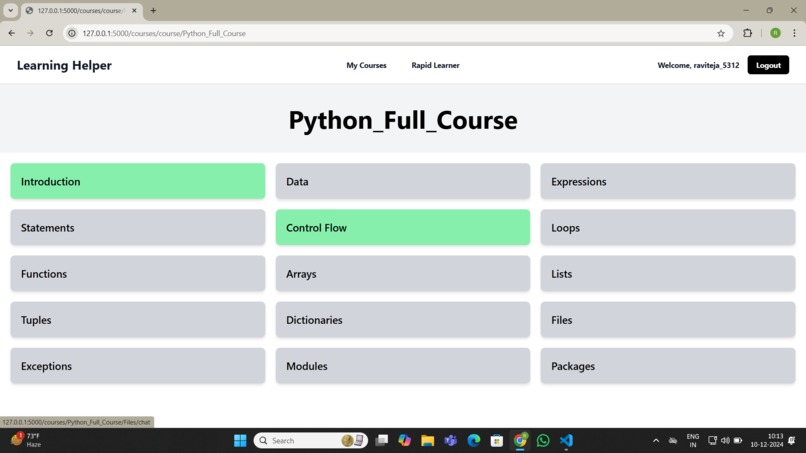Open the tab search dropdown
The image size is (806, 453).
[x=10, y=10]
